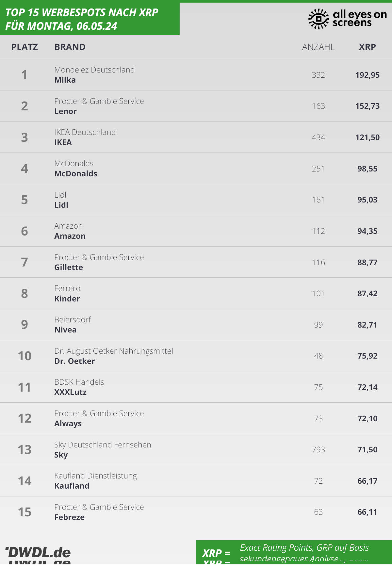Select the Nivea brand name
This screenshot has height=566, width=392.
click(65, 330)
